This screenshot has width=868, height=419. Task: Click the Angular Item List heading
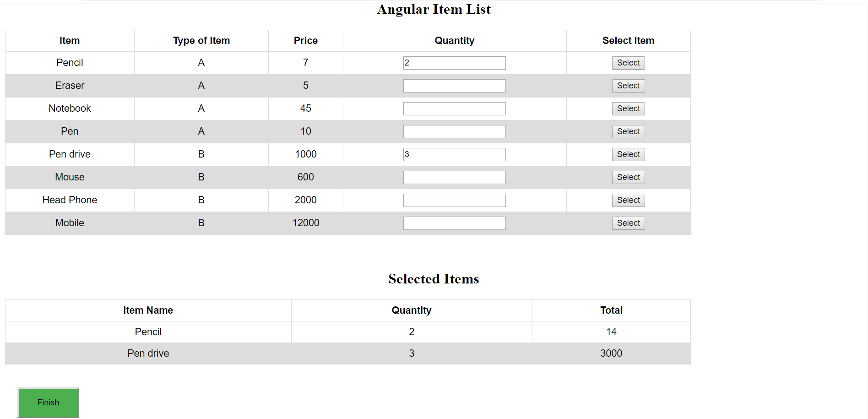click(434, 10)
